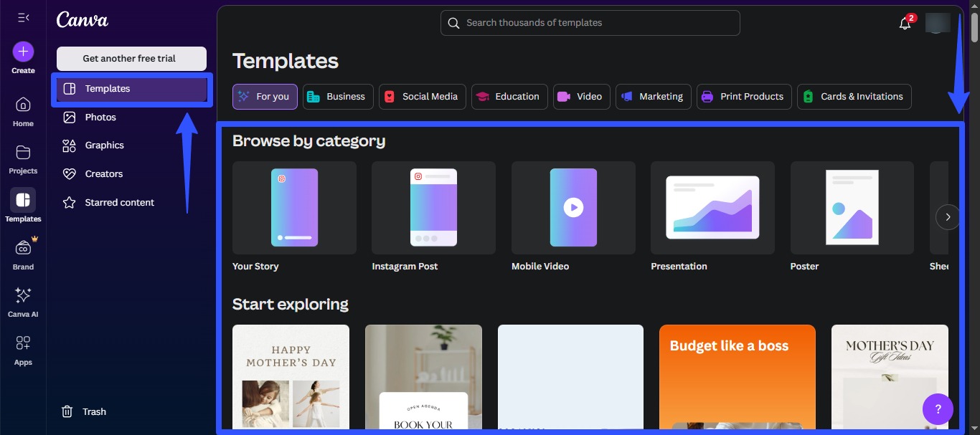Switch to the Education templates tab
Viewport: 980px width, 435px height.
(509, 96)
